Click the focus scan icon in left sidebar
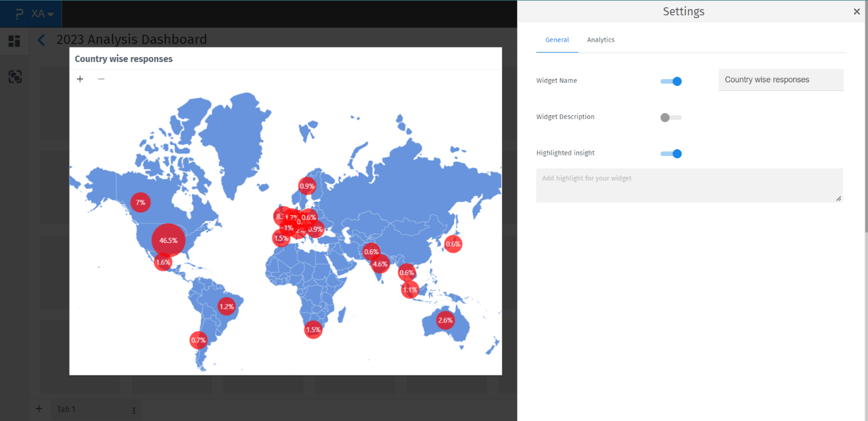868x421 pixels. [x=15, y=77]
